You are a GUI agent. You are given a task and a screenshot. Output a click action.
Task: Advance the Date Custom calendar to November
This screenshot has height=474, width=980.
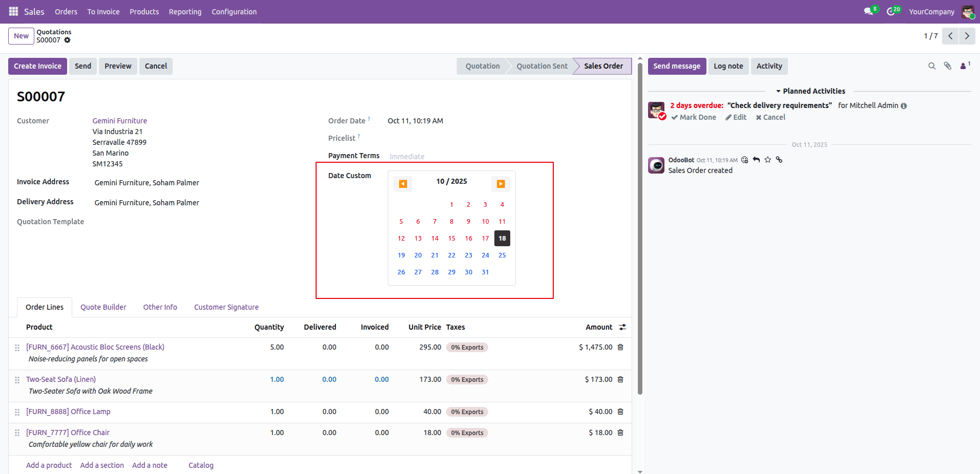(501, 184)
